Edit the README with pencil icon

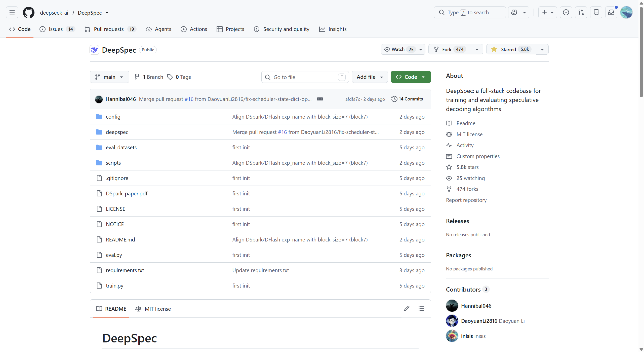click(x=407, y=308)
